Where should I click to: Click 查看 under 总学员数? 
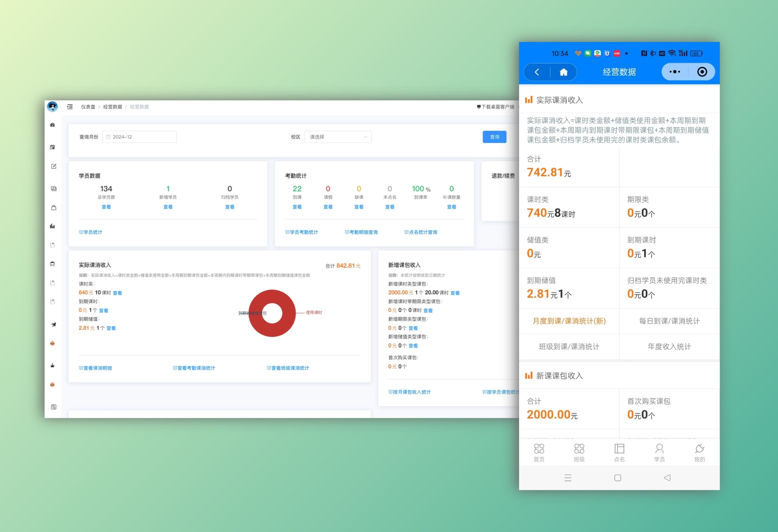[106, 207]
